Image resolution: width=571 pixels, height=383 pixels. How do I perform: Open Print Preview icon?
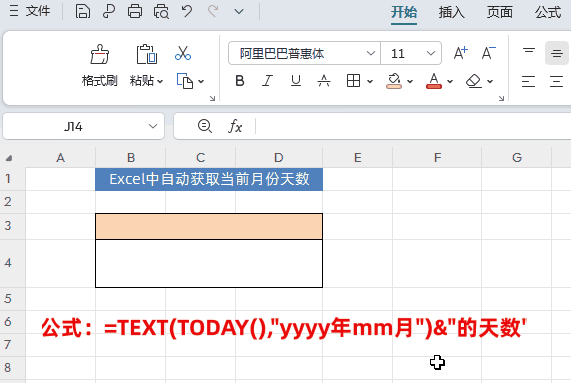tap(161, 11)
